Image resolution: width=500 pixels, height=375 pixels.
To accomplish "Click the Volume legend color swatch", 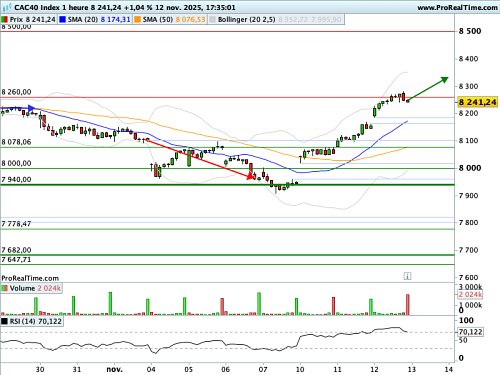I will click(x=5, y=288).
